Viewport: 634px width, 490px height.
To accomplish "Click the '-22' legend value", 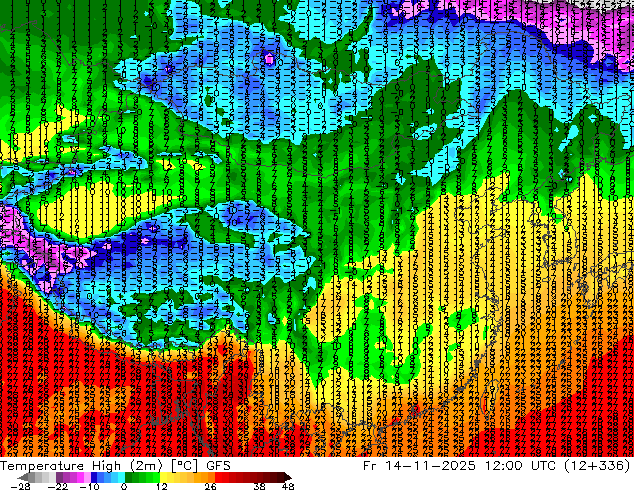I will click(x=57, y=486).
